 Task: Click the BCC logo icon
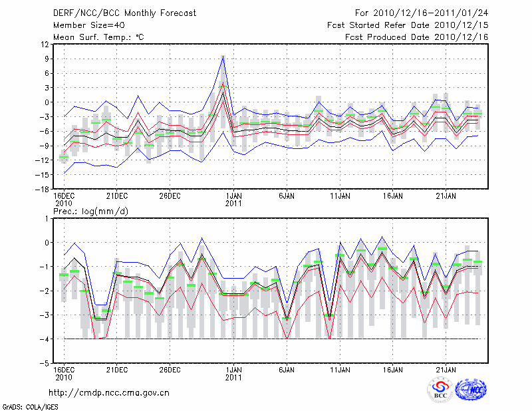click(x=440, y=390)
